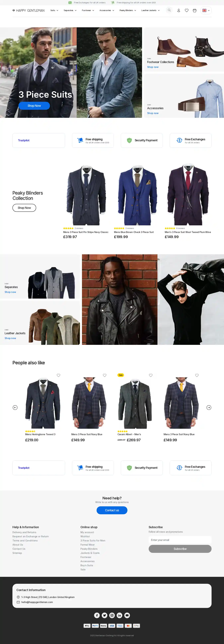
Task: Show next products with right carousel arrow
Action: point(209,408)
